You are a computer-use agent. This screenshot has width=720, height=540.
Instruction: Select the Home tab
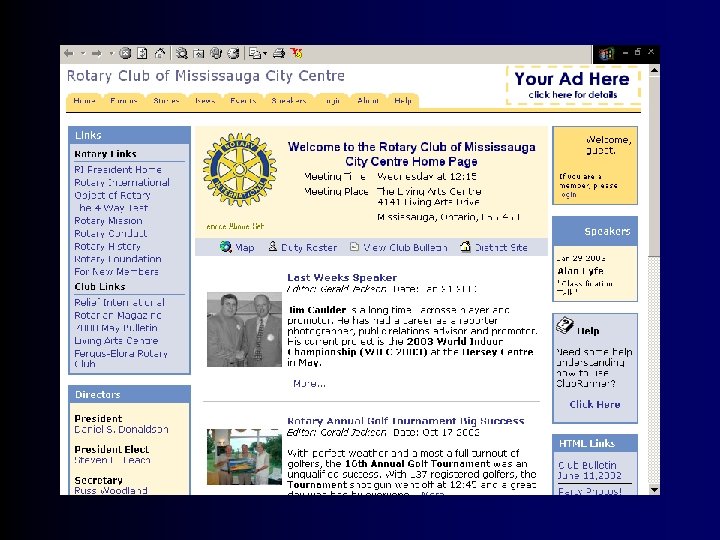click(84, 101)
